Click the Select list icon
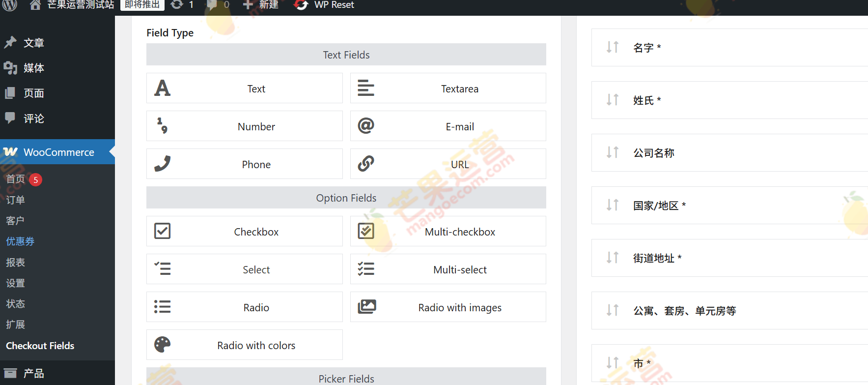Image resolution: width=868 pixels, height=385 pixels. (163, 268)
